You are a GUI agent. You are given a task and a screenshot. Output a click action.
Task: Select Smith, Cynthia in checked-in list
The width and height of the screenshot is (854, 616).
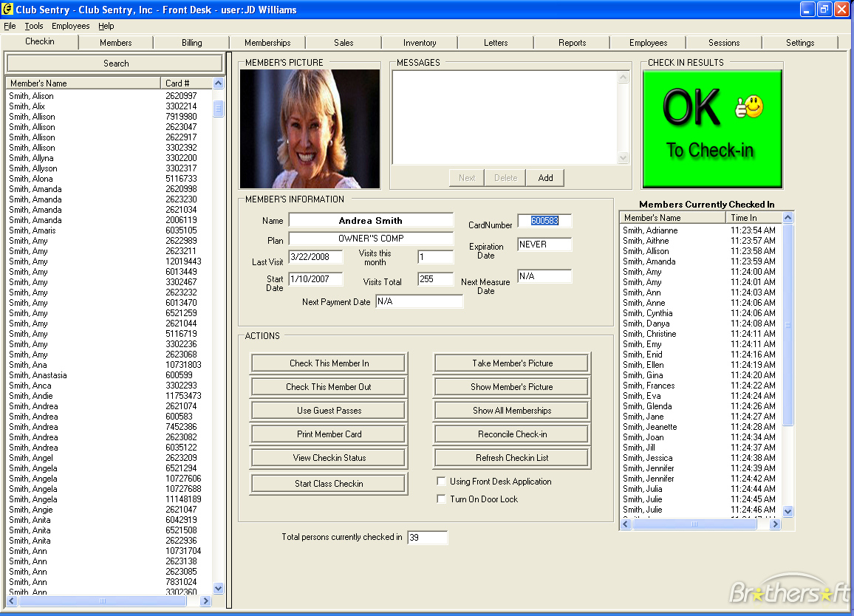700,313
